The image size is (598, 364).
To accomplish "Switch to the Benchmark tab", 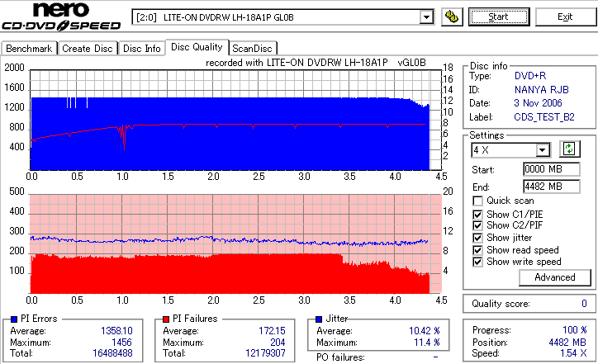I will 29,49.
